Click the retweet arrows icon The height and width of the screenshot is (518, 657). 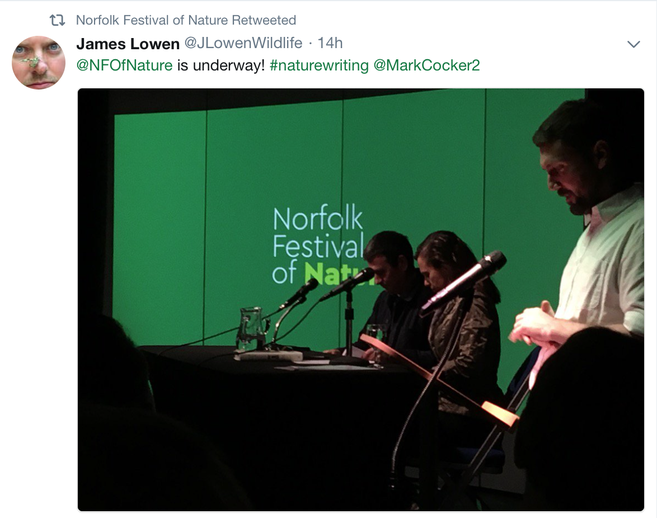coord(57,20)
